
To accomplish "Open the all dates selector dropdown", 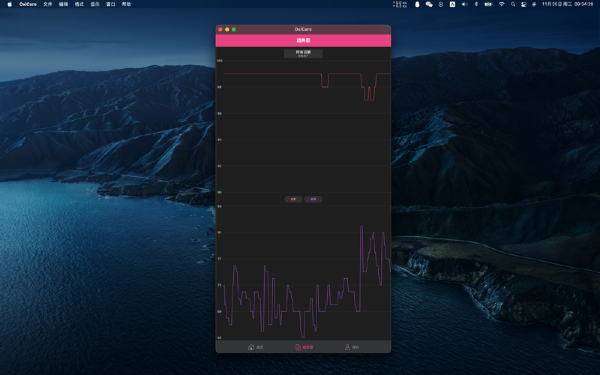I will coord(303,54).
